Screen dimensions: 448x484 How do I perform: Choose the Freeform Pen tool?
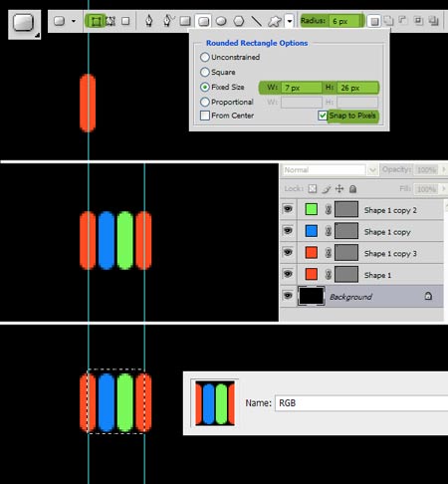(168, 21)
